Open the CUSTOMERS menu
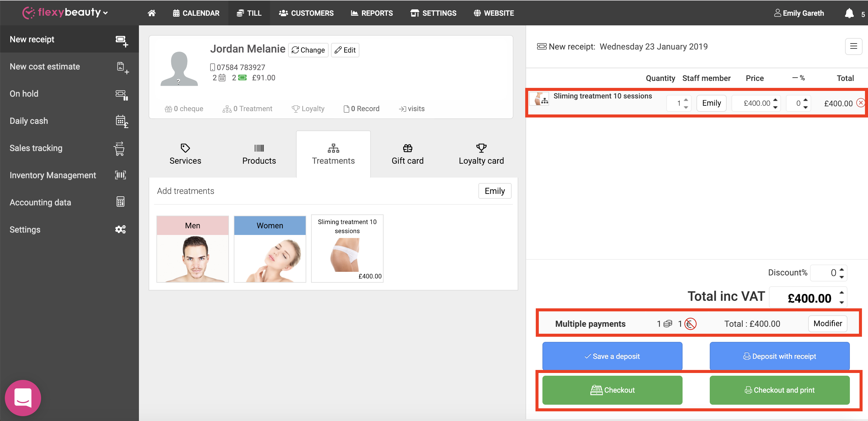 point(306,13)
